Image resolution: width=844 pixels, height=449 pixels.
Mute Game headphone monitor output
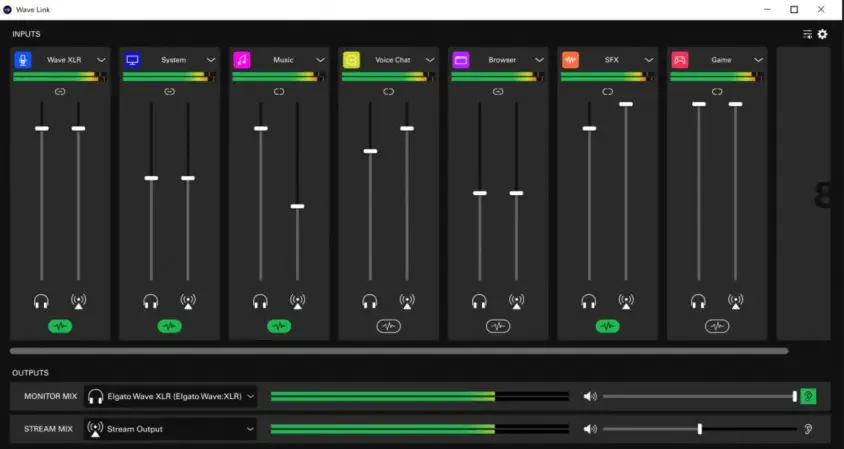coord(699,301)
